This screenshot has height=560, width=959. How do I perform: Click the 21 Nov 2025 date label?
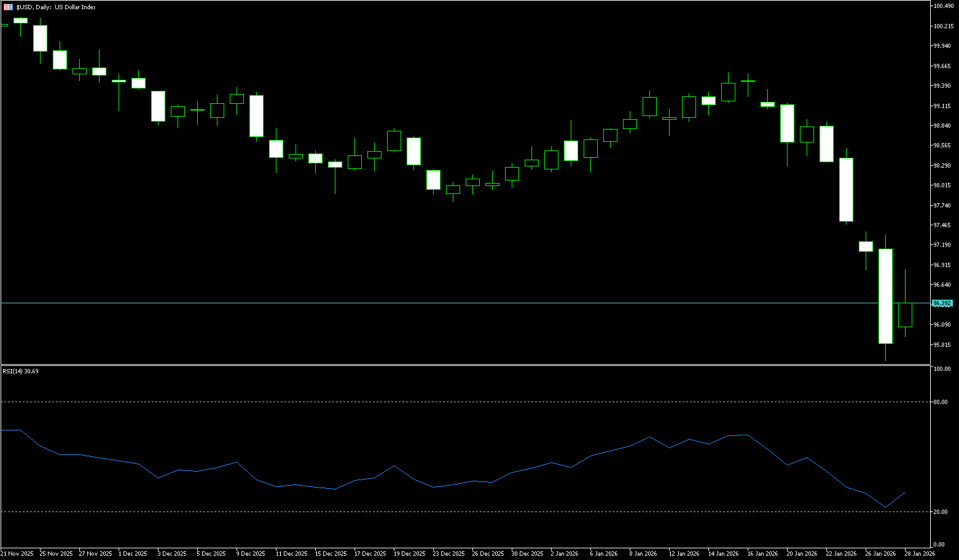pos(17,554)
